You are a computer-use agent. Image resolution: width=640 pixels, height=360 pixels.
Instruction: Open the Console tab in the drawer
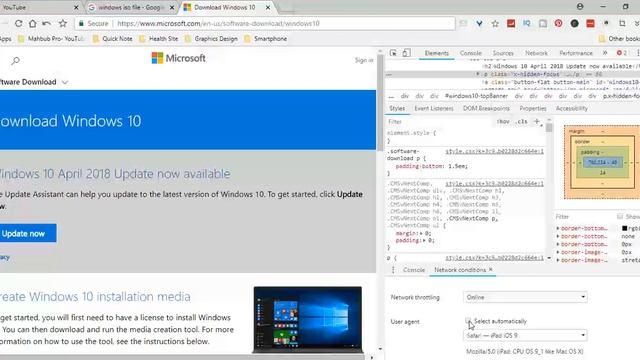pyautogui.click(x=414, y=270)
